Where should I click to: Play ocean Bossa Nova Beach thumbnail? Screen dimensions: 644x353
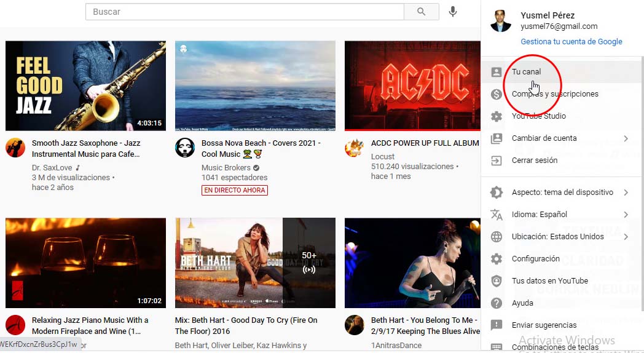(255, 86)
